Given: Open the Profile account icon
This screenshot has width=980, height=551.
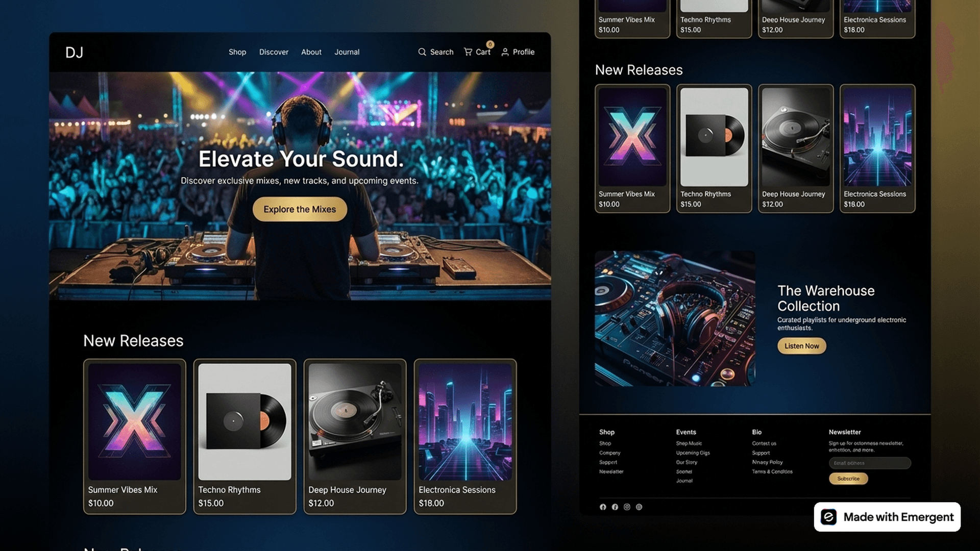Looking at the screenshot, I should tap(517, 52).
